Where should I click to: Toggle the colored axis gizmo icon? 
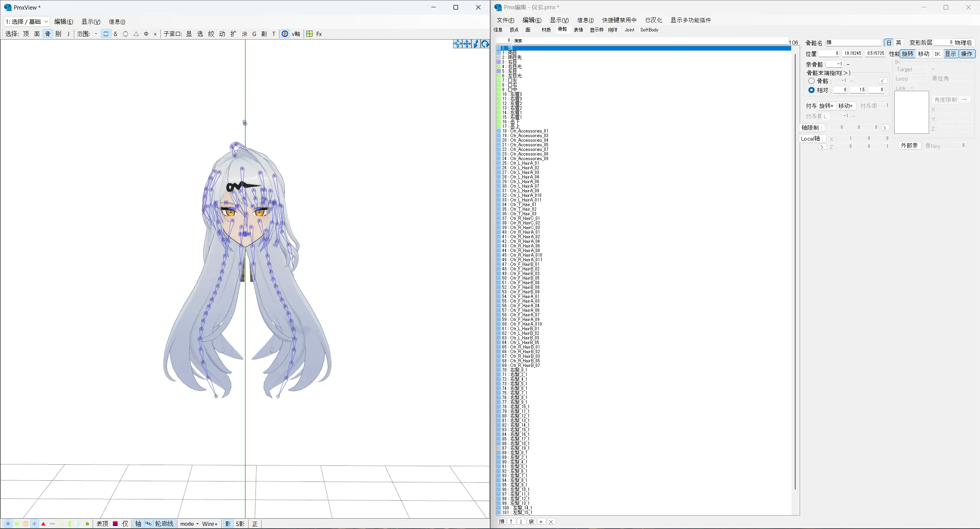(x=285, y=34)
